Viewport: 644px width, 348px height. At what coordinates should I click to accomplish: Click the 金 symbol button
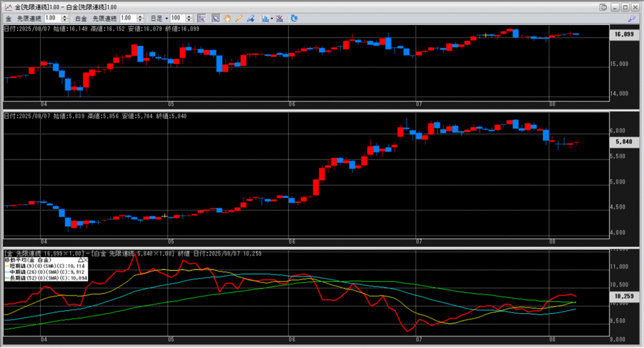pyautogui.click(x=9, y=18)
